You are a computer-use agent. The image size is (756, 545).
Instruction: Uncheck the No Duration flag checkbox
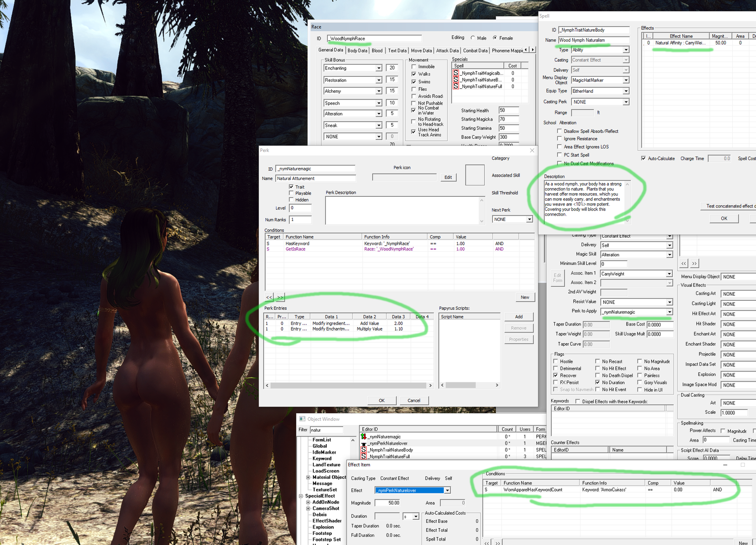pos(598,383)
